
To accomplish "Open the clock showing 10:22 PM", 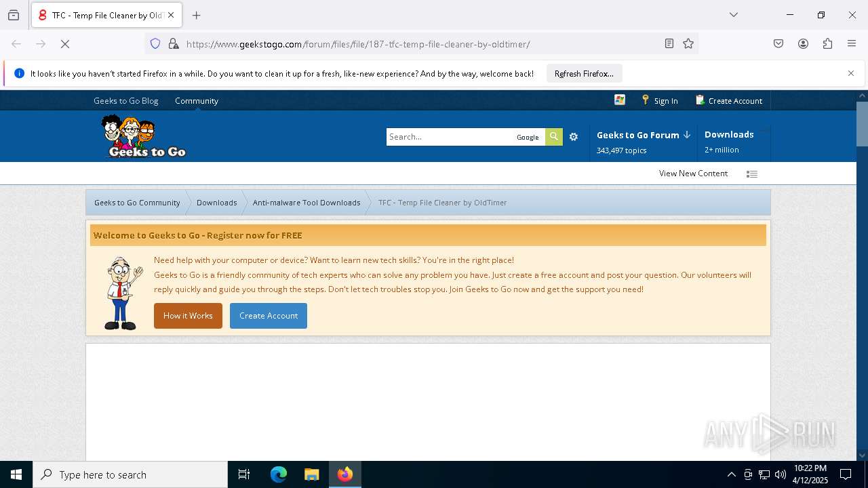I will click(x=810, y=474).
